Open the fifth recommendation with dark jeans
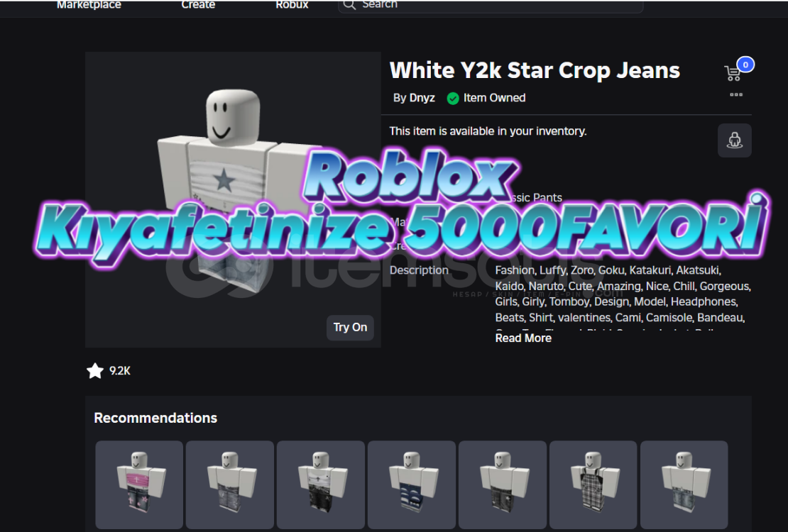This screenshot has width=788, height=532. (x=503, y=484)
